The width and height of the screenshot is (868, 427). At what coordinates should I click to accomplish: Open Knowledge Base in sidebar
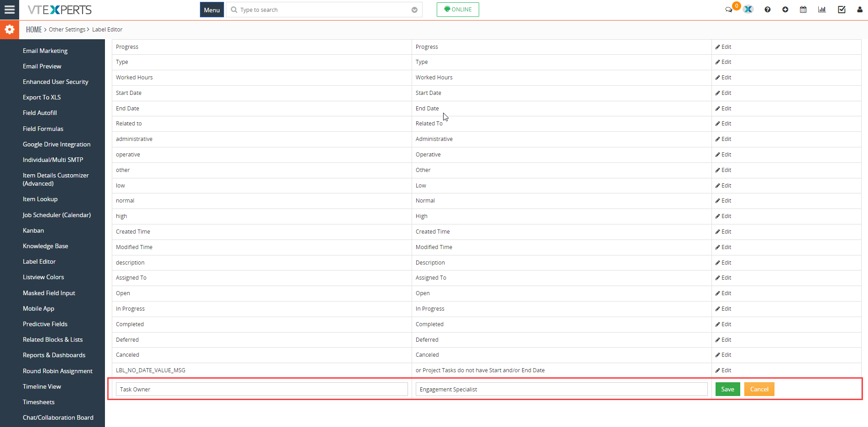(45, 246)
